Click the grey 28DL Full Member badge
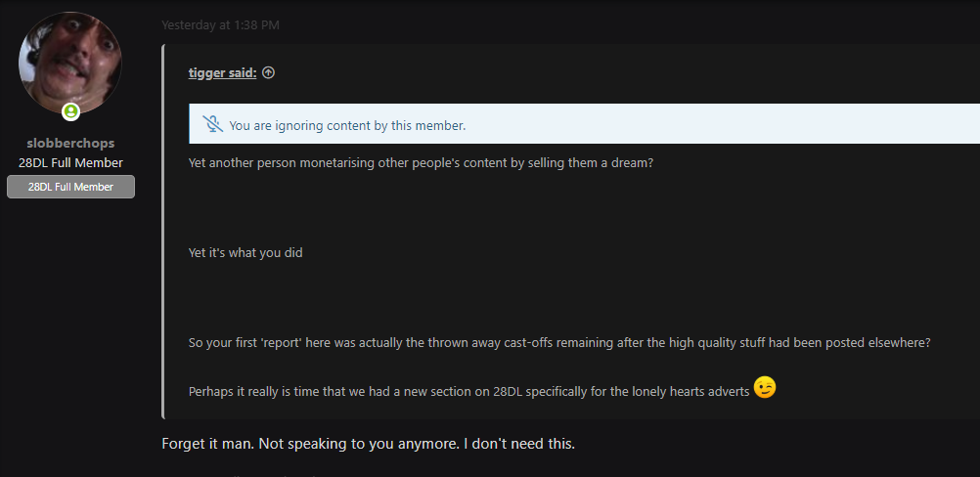This screenshot has width=980, height=477. [70, 187]
